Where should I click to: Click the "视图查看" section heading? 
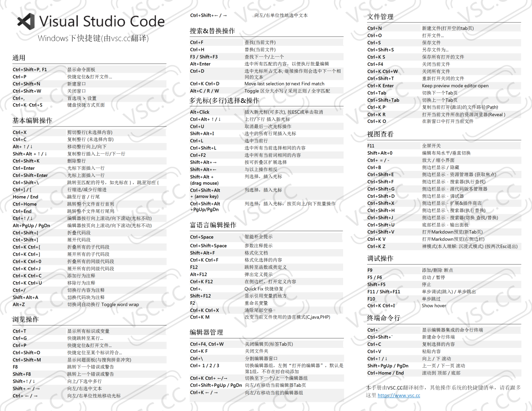coord(380,134)
